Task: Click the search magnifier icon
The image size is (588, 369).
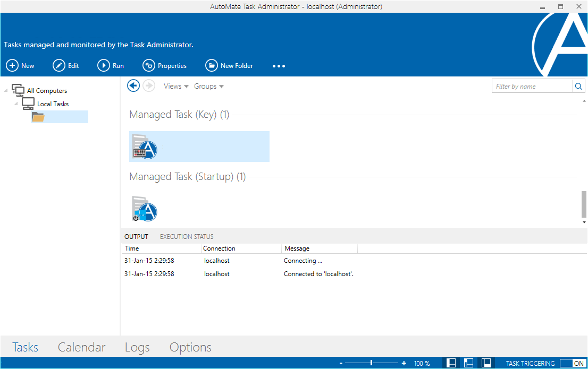Action: (578, 87)
